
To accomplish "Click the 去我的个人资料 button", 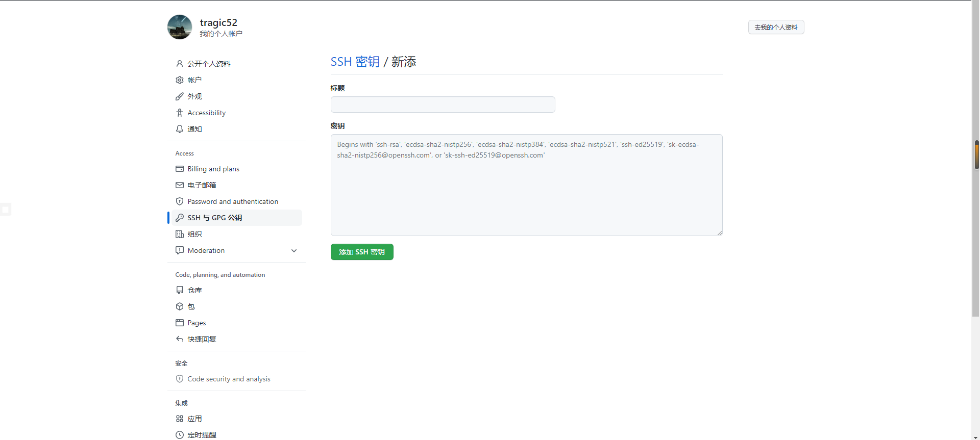I will (776, 27).
